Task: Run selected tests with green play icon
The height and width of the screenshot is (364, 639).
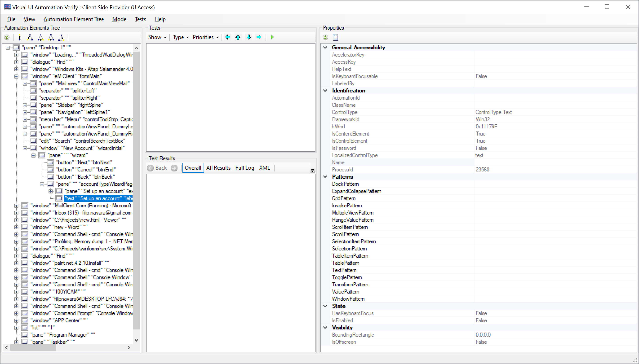Action: (x=272, y=37)
